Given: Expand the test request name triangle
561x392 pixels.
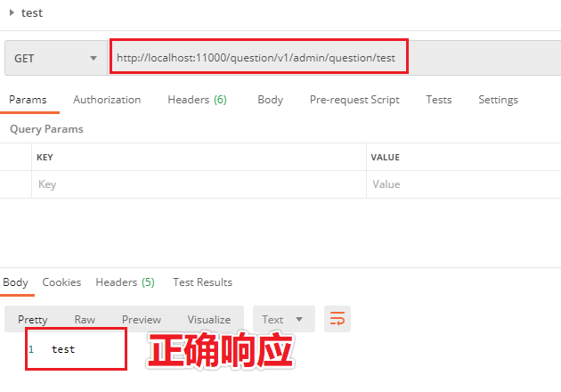Looking at the screenshot, I should coord(12,12).
